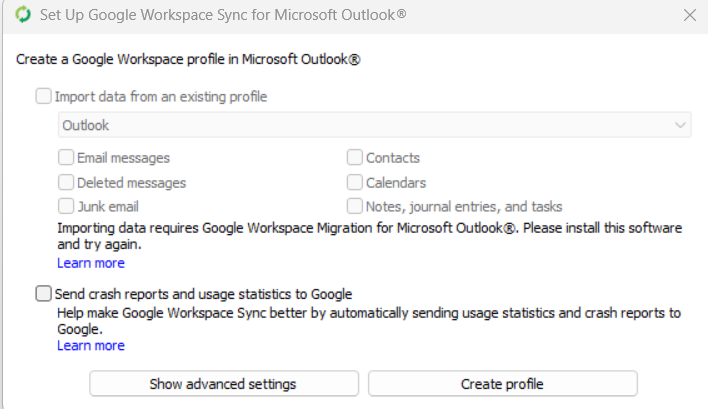Screen dimensions: 708x409
Task: Click the Create profile button
Action: (x=503, y=384)
